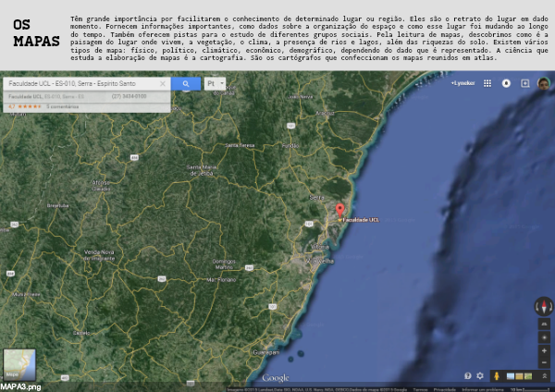Click the my location target button
Viewport: 555px width, 392px height.
pos(544,337)
